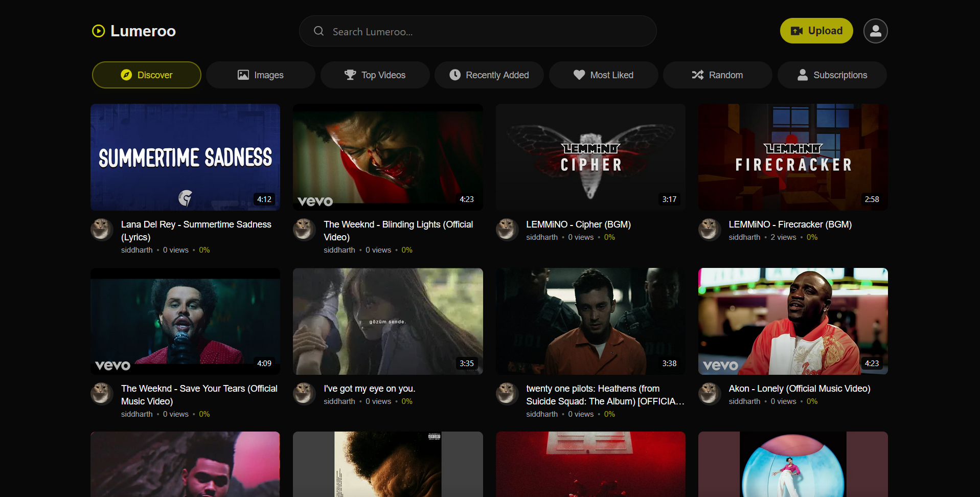Open the bottom-row red room thumbnail
Viewport: 980px width, 497px height.
590,464
